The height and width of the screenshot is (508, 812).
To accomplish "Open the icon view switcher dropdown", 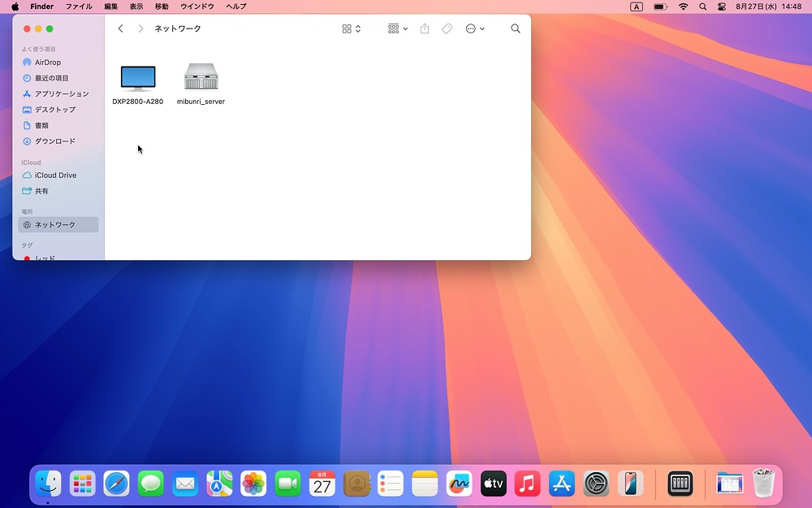I will click(352, 28).
